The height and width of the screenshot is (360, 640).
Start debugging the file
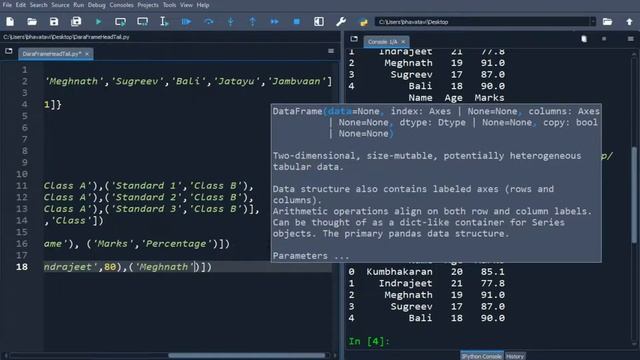187,22
